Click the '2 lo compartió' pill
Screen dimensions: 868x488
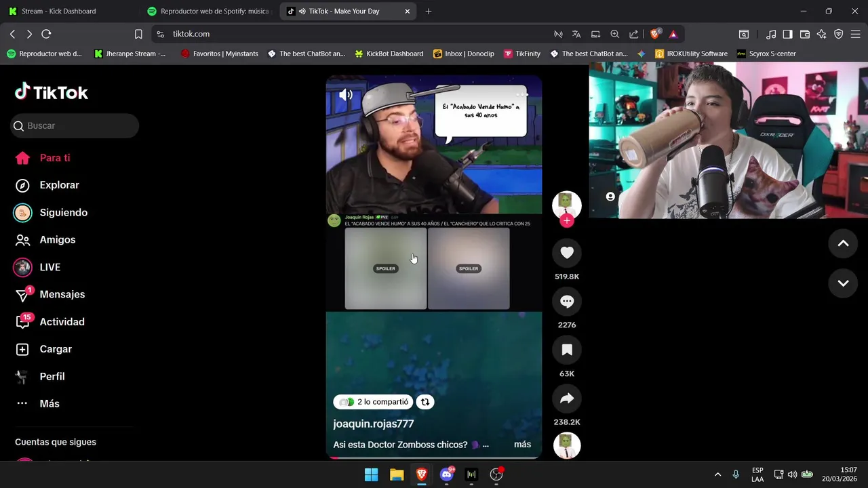[x=373, y=402]
